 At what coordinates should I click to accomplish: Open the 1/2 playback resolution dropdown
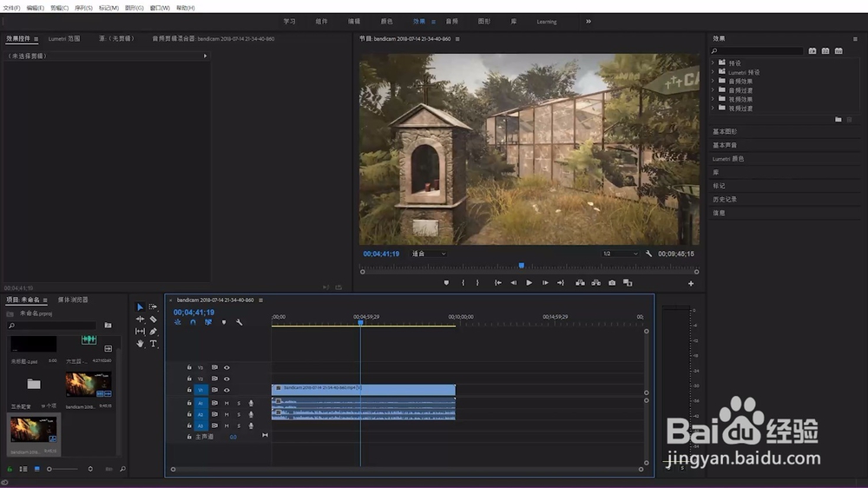pyautogui.click(x=620, y=254)
